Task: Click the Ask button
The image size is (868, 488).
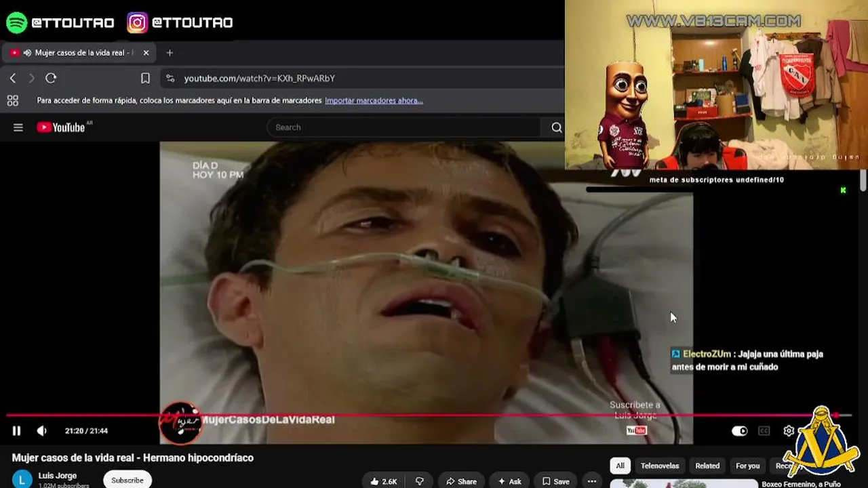Action: (x=509, y=481)
